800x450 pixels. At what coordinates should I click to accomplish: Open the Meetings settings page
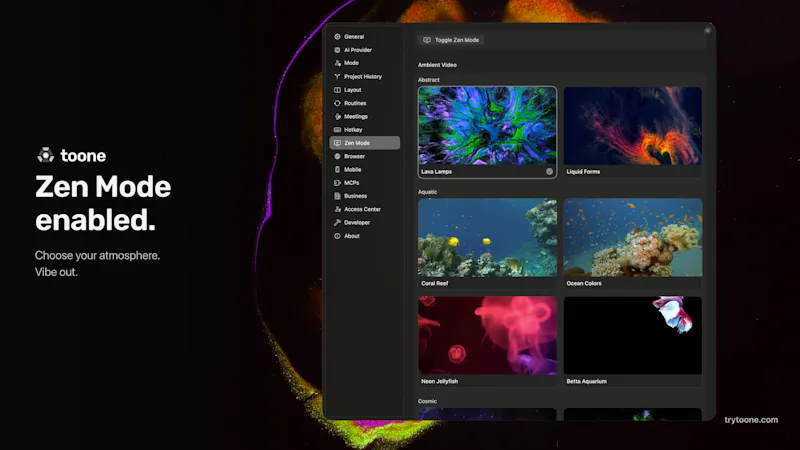(x=364, y=116)
